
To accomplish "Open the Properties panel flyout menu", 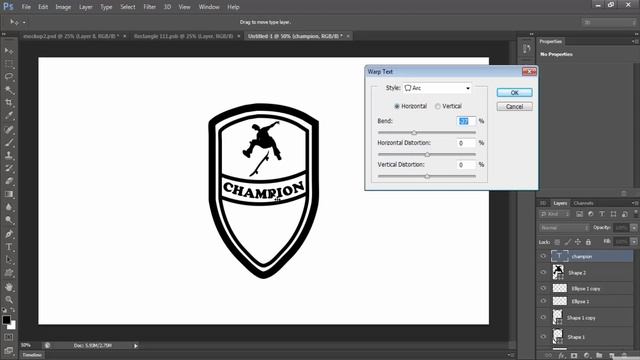I will [634, 41].
